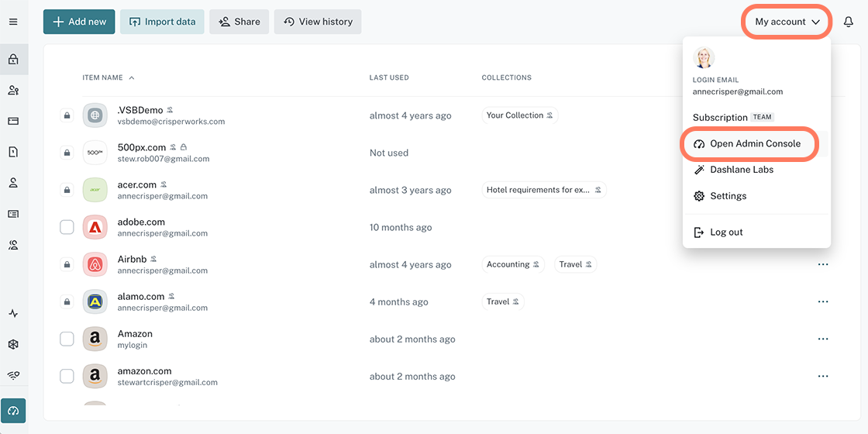Select the Amazon mylogin checkbox
The height and width of the screenshot is (434, 868).
(67, 339)
